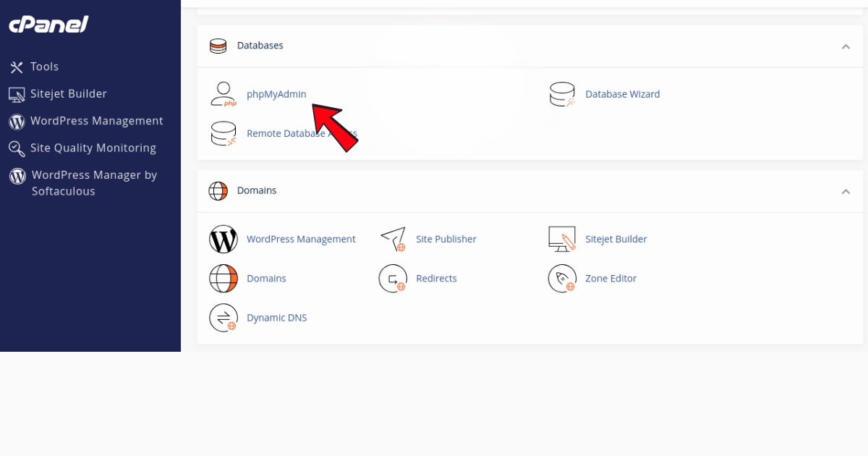Click the Redirects icon

pyautogui.click(x=393, y=279)
